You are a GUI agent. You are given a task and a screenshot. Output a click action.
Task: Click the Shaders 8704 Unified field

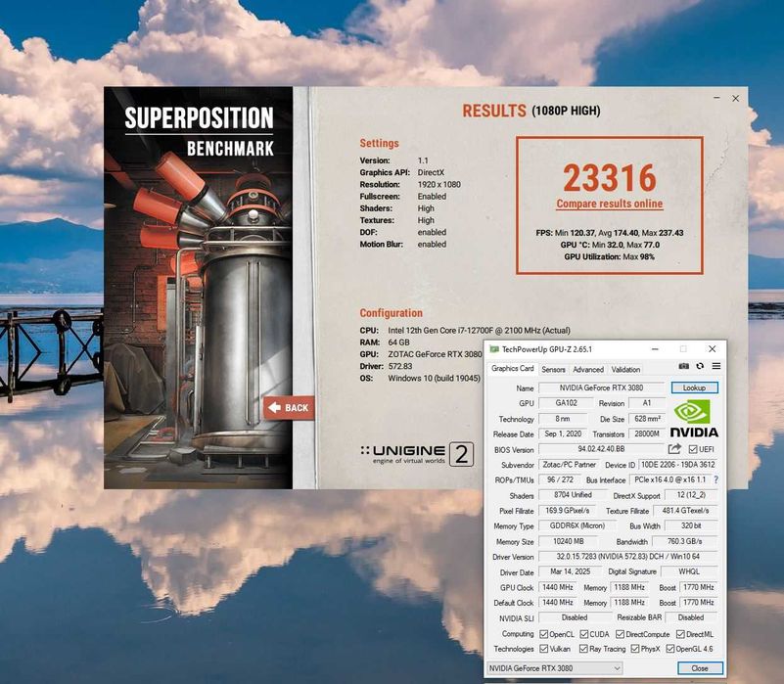pos(573,495)
